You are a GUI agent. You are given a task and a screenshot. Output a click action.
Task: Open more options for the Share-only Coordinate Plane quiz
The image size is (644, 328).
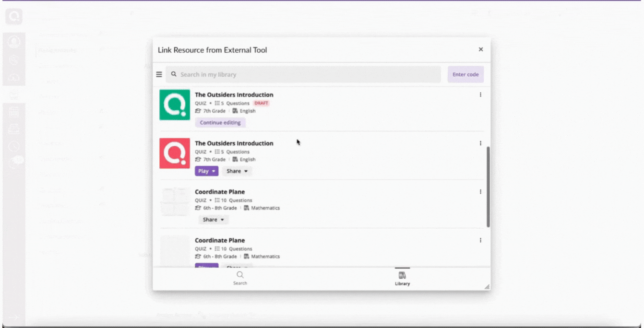point(480,192)
